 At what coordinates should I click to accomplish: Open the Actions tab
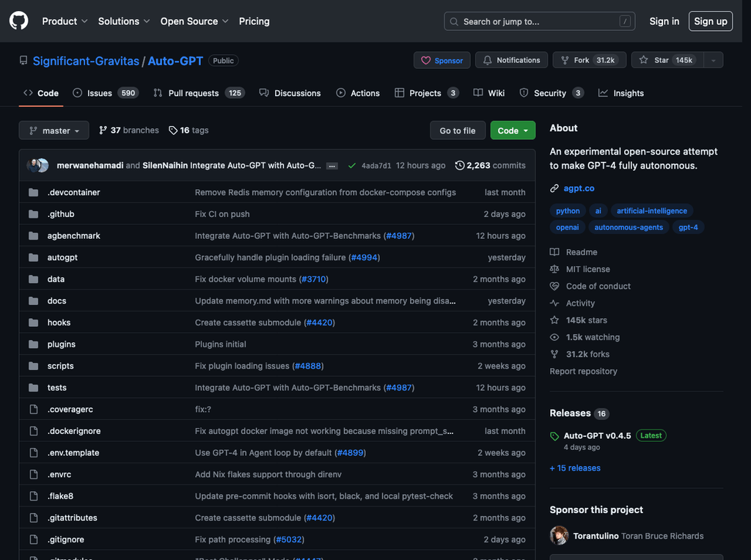358,93
